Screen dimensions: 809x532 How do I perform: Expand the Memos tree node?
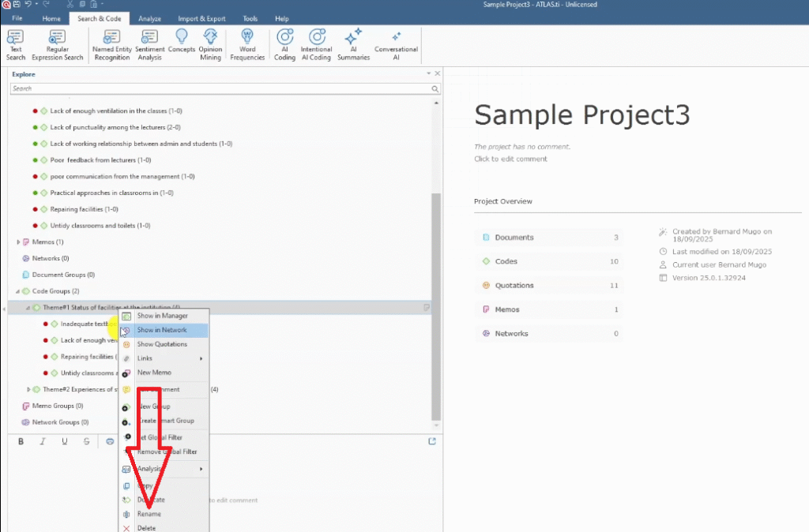(x=18, y=242)
